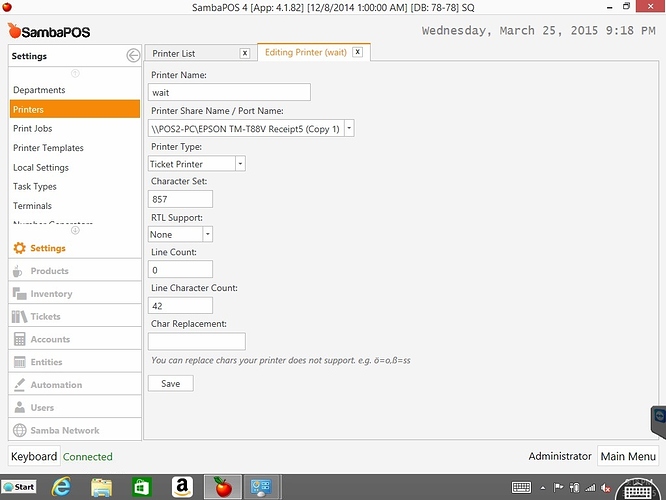Open the Entities section
Screen dimensions: 666x500
75,362
